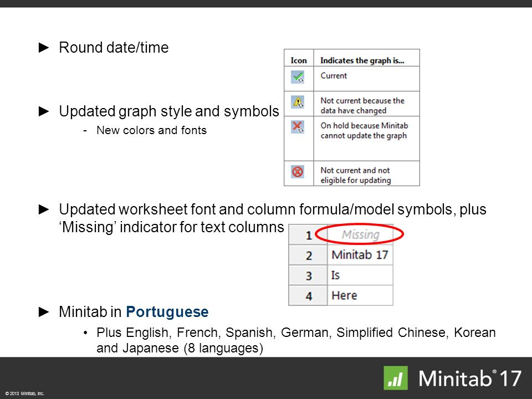Click worksheet row header 1

coord(308,235)
